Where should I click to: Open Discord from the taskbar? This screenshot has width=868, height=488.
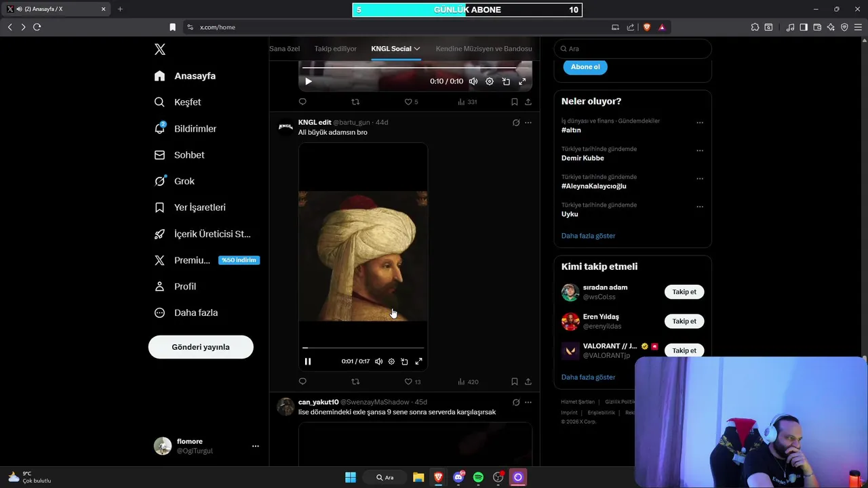tap(458, 477)
